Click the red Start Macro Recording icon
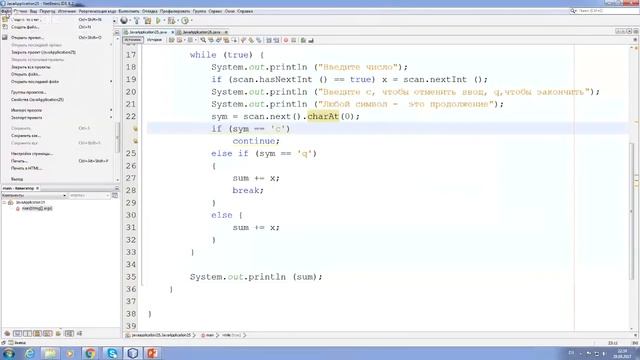This screenshot has width=640, height=360. 286,40
